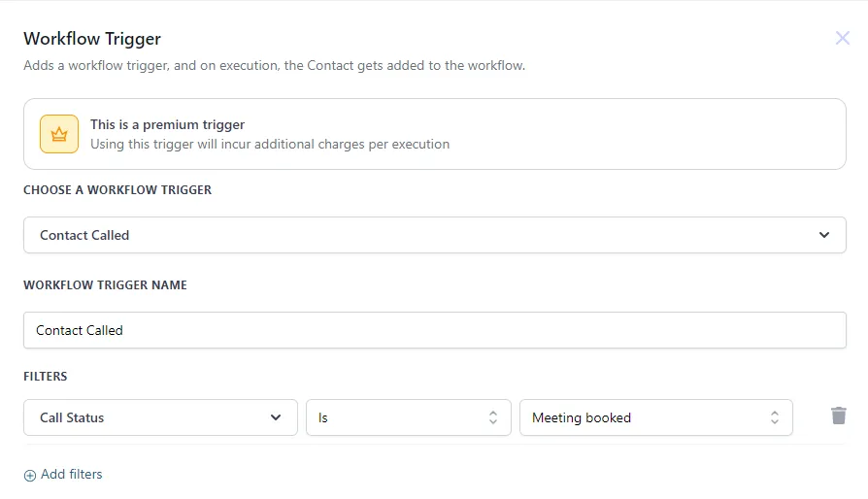
Task: Click the Workflow Trigger Name label
Action: (x=105, y=285)
